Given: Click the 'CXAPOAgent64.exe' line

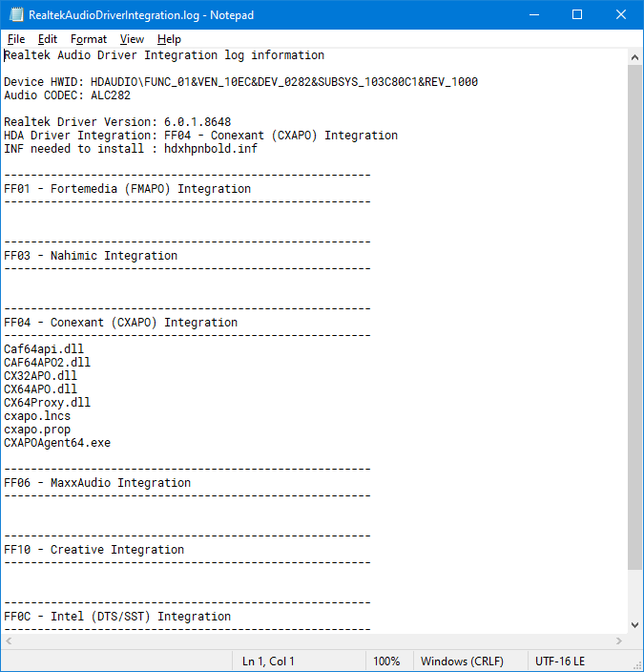Looking at the screenshot, I should pyautogui.click(x=57, y=443).
